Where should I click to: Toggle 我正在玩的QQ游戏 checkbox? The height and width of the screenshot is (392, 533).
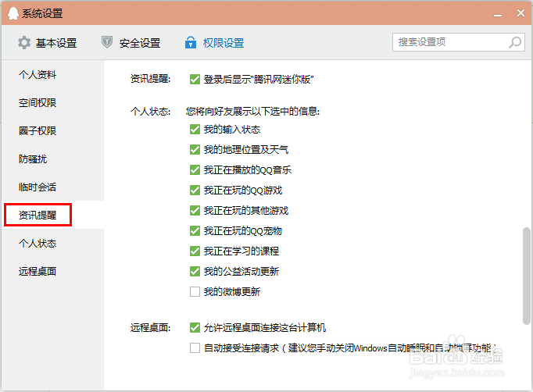(195, 191)
